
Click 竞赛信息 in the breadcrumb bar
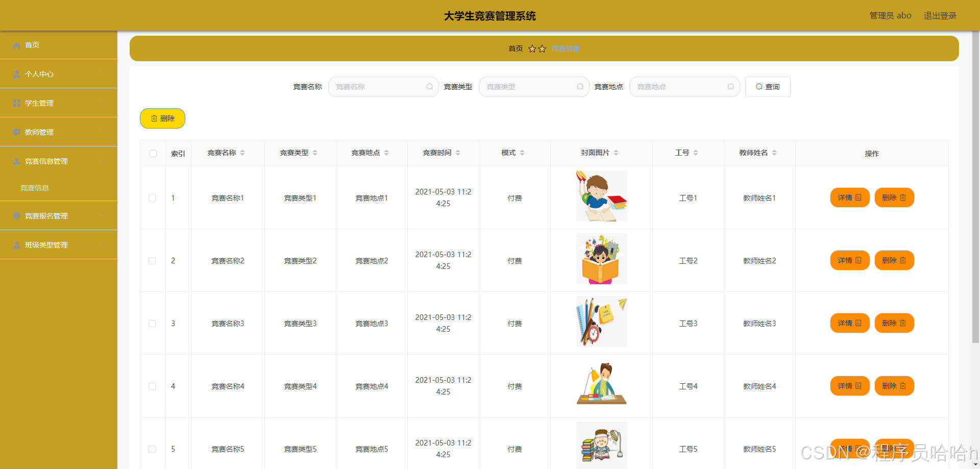tap(566, 48)
